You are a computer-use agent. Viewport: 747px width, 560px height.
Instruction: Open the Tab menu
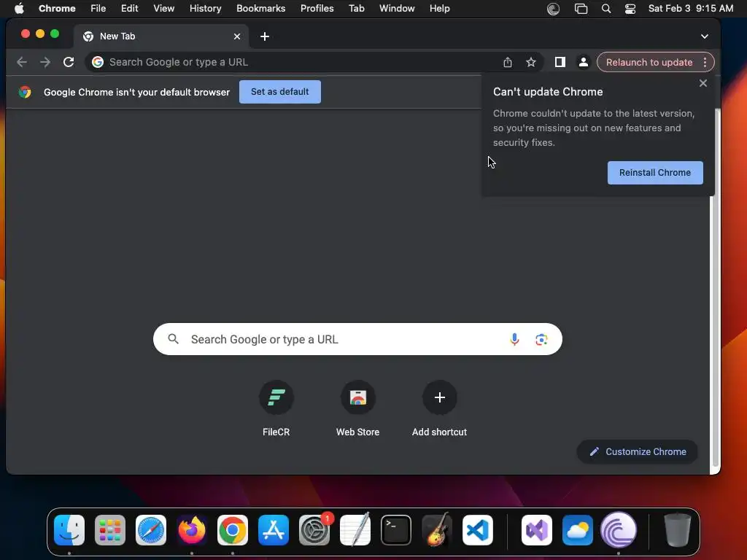[x=356, y=8]
